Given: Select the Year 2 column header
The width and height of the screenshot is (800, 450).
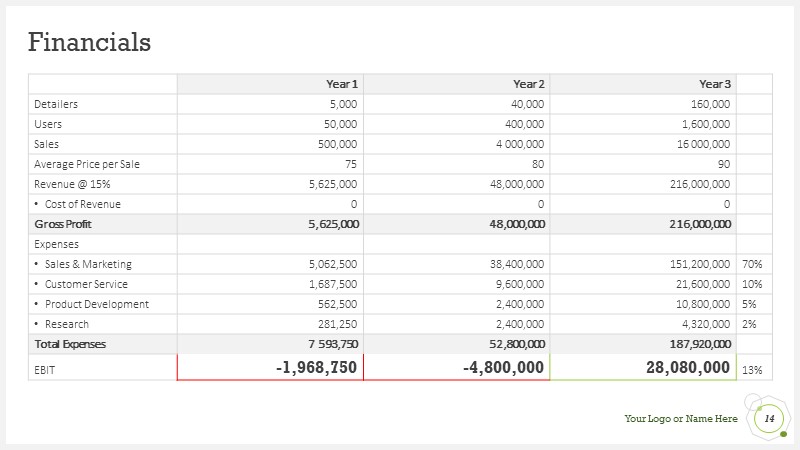Looking at the screenshot, I should coord(529,84).
